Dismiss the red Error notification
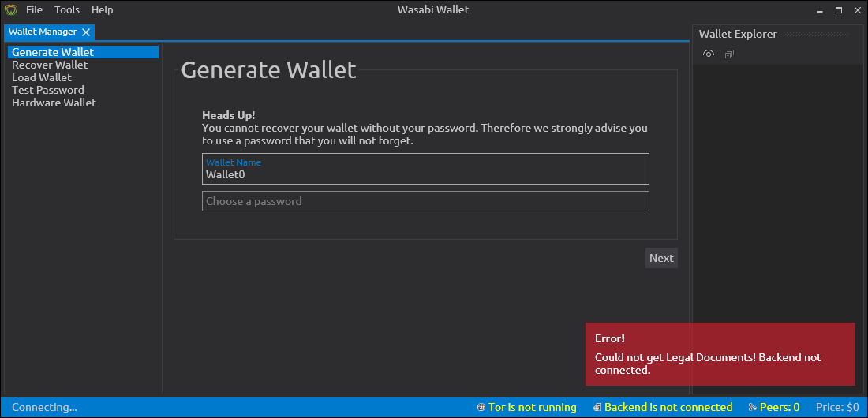This screenshot has width=868, height=418. [x=720, y=354]
